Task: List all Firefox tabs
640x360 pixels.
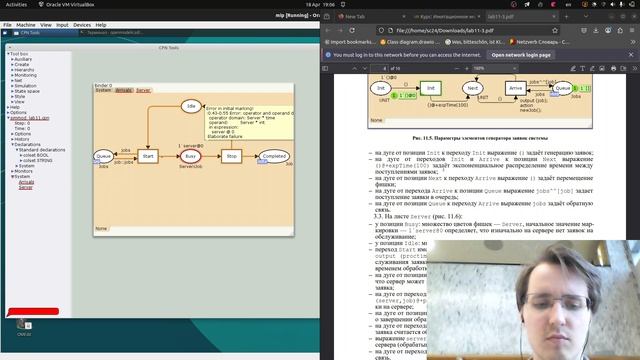Action: 586,16
